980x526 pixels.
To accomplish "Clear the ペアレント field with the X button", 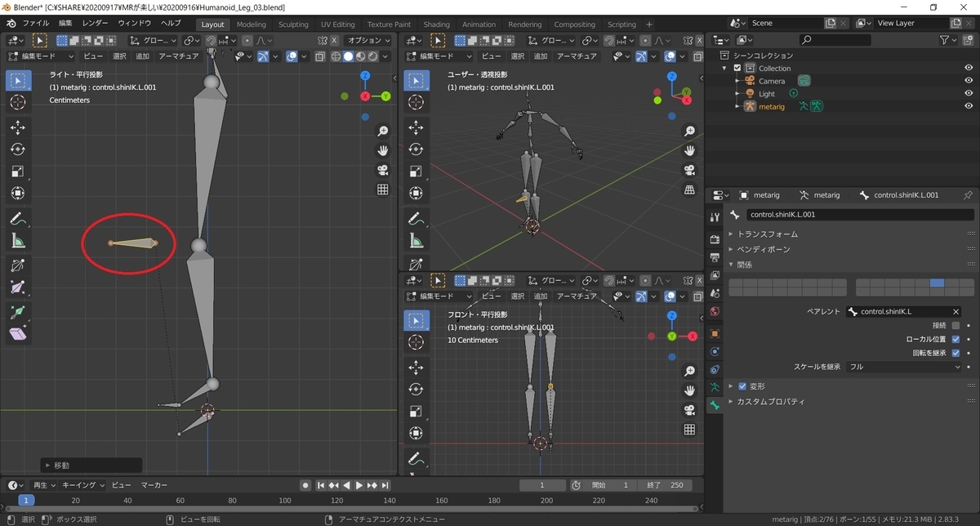I will (x=955, y=311).
